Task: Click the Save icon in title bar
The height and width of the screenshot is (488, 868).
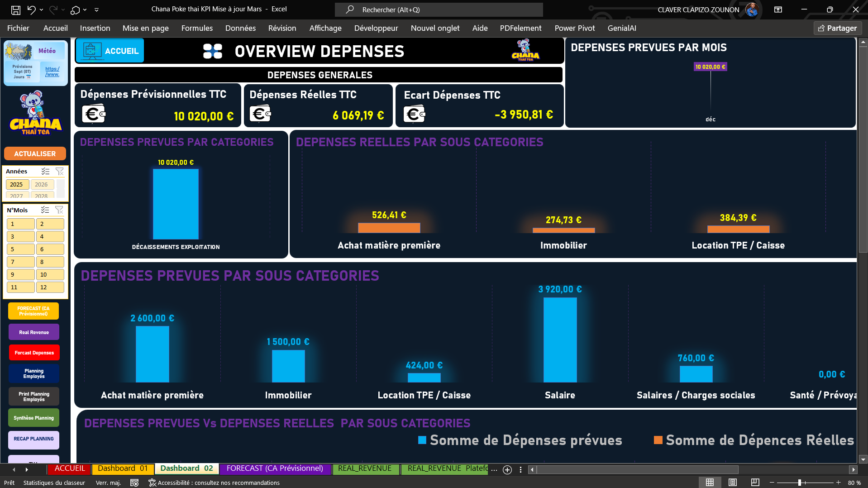Action: pos(16,10)
